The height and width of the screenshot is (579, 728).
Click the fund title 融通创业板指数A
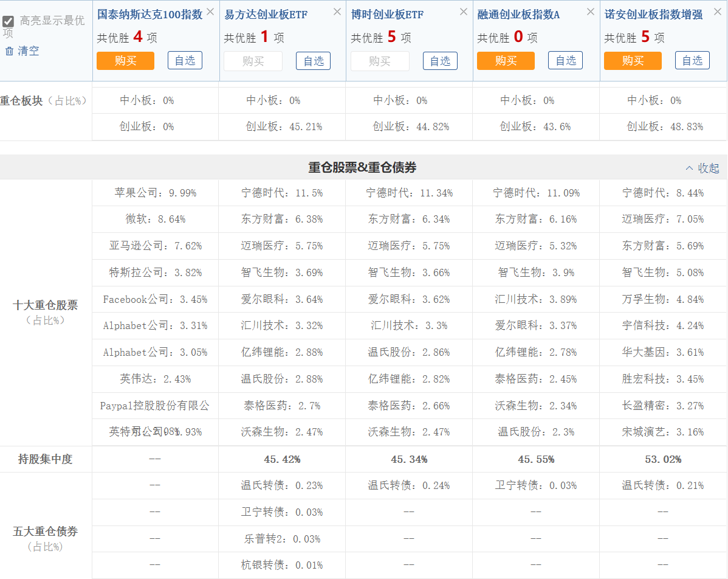point(518,14)
